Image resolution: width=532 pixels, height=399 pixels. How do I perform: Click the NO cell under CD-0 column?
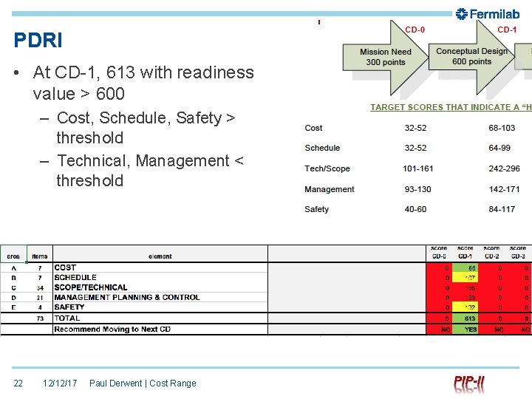[439, 330]
